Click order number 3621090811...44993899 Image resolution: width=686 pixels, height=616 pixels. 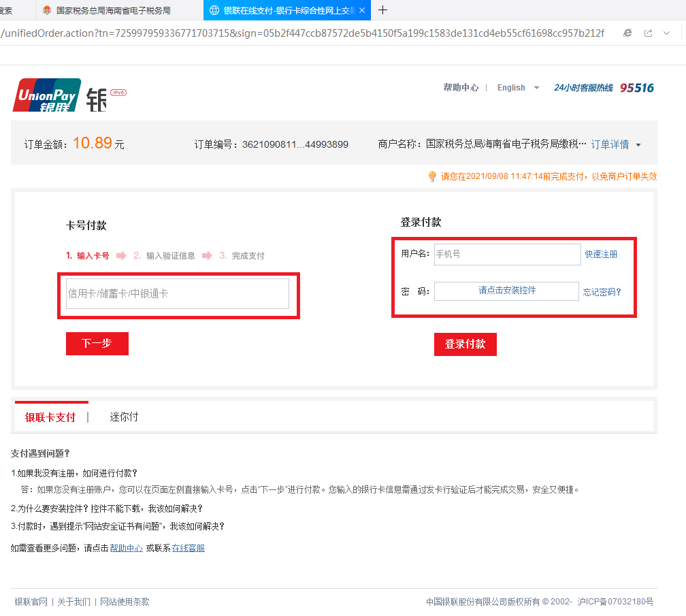pyautogui.click(x=295, y=145)
